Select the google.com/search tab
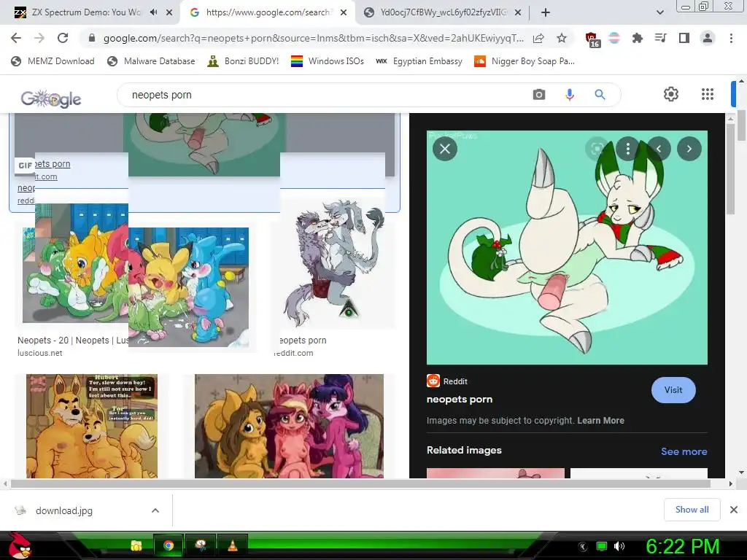747x560 pixels. [267, 12]
